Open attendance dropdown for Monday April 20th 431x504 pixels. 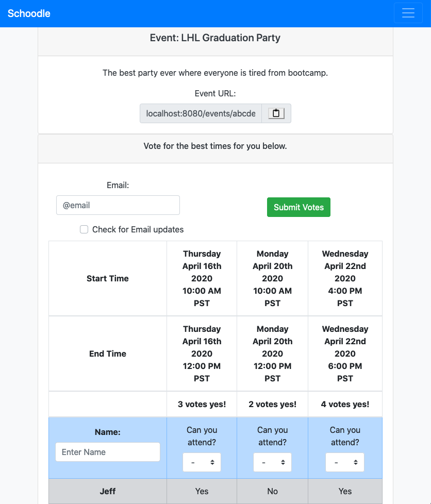click(272, 462)
